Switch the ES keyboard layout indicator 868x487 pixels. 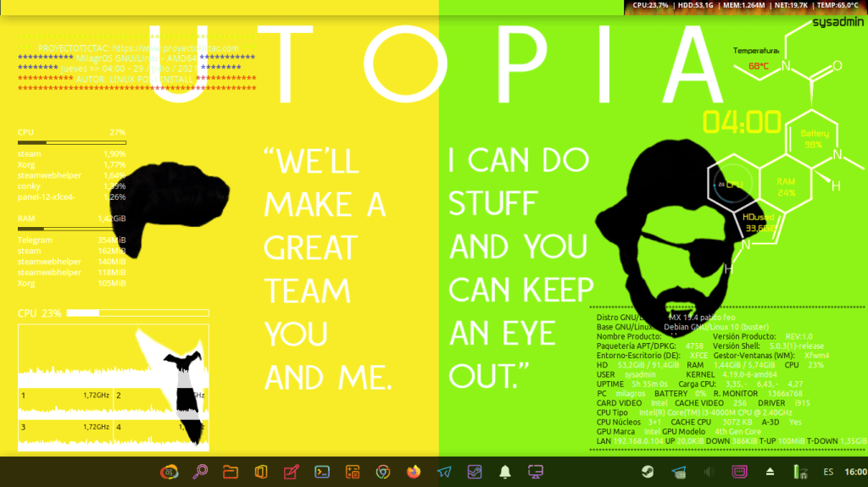(827, 472)
